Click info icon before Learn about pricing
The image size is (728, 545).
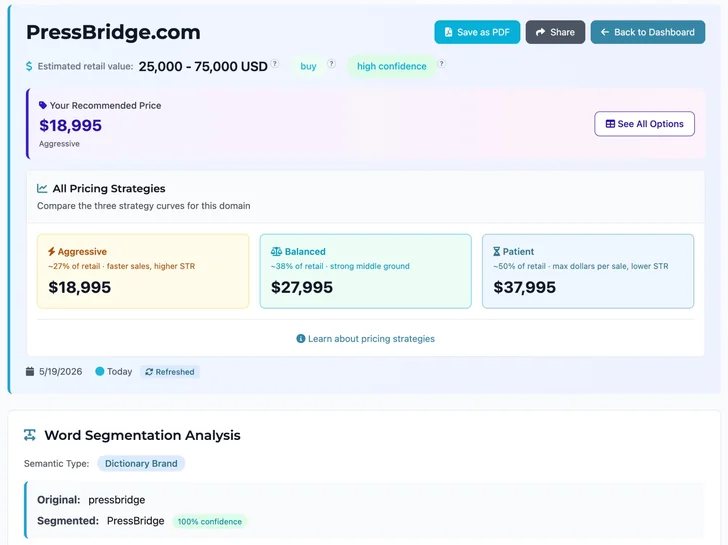pyautogui.click(x=301, y=339)
